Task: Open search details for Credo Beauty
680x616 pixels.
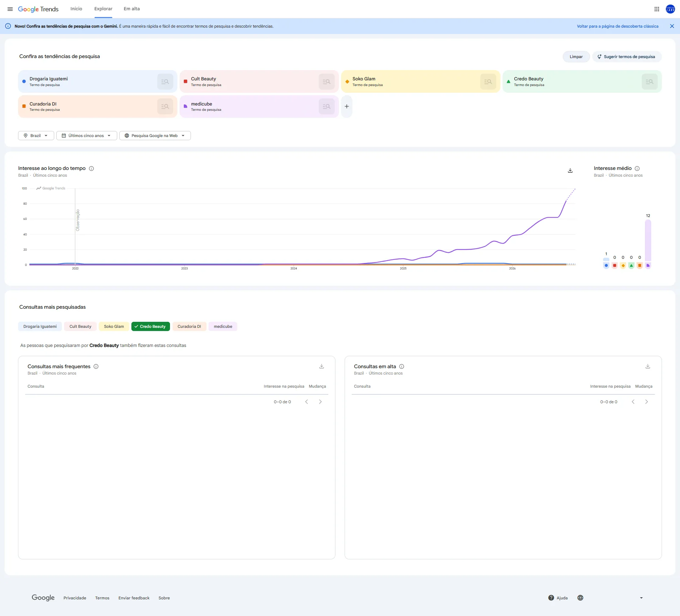Action: click(650, 81)
